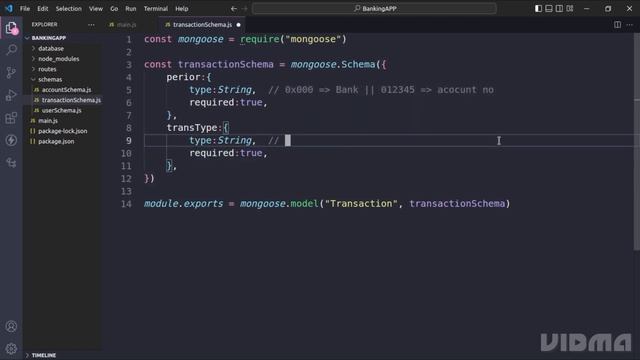Select transactionSchema.js in the explorer

(71, 100)
